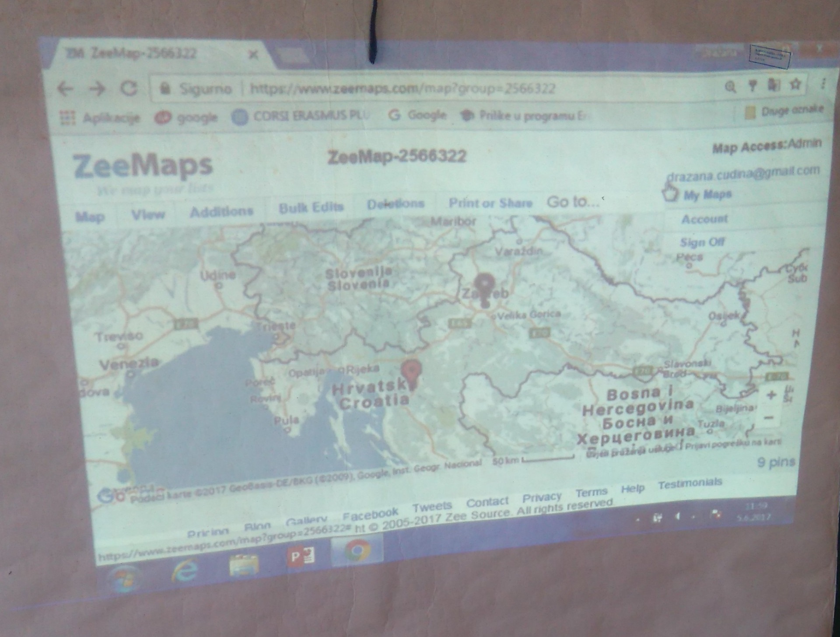Open the Account menu entry
Viewport: 840px width, 637px height.
coord(704,219)
